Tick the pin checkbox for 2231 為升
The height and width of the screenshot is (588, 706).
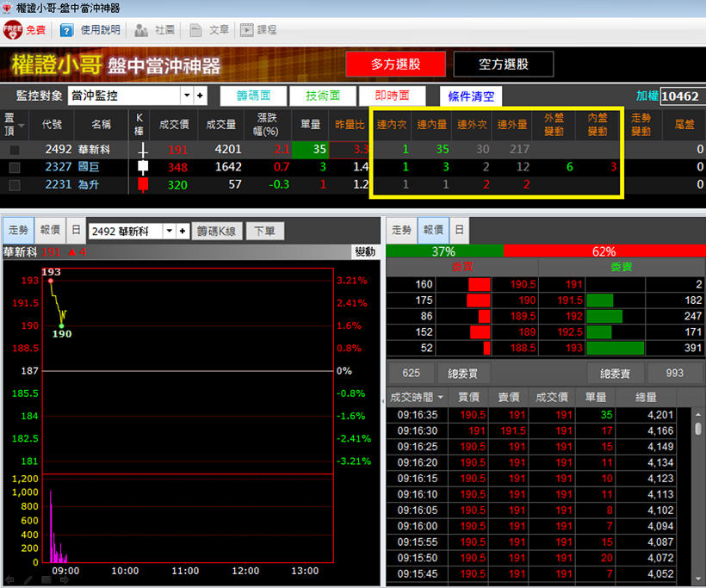[x=15, y=185]
